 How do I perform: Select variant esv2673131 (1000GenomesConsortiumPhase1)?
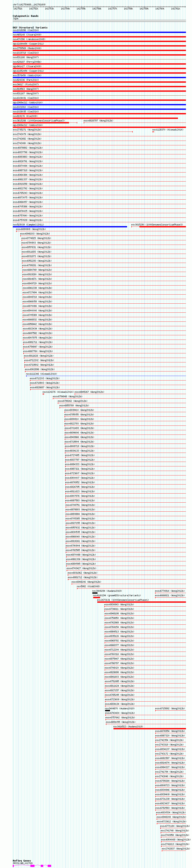[123, 600]
